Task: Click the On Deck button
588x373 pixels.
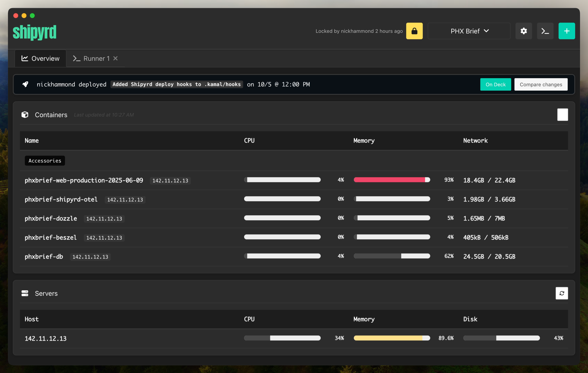Action: 495,84
